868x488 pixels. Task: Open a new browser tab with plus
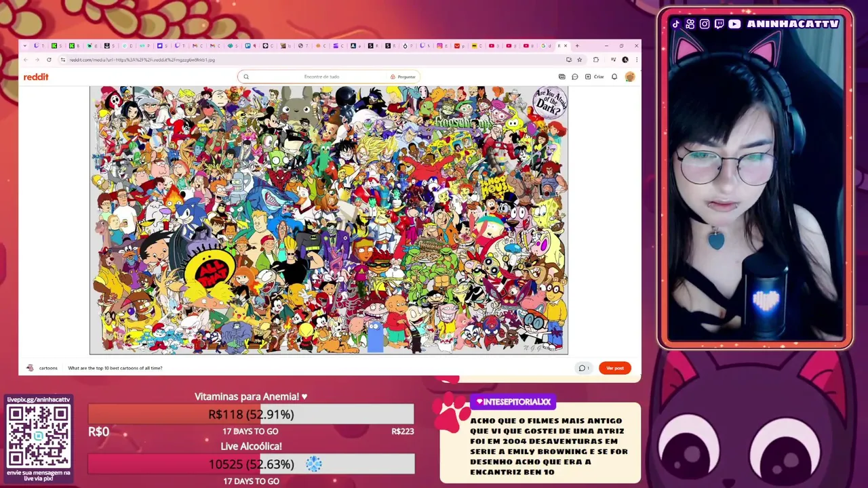[x=577, y=45]
